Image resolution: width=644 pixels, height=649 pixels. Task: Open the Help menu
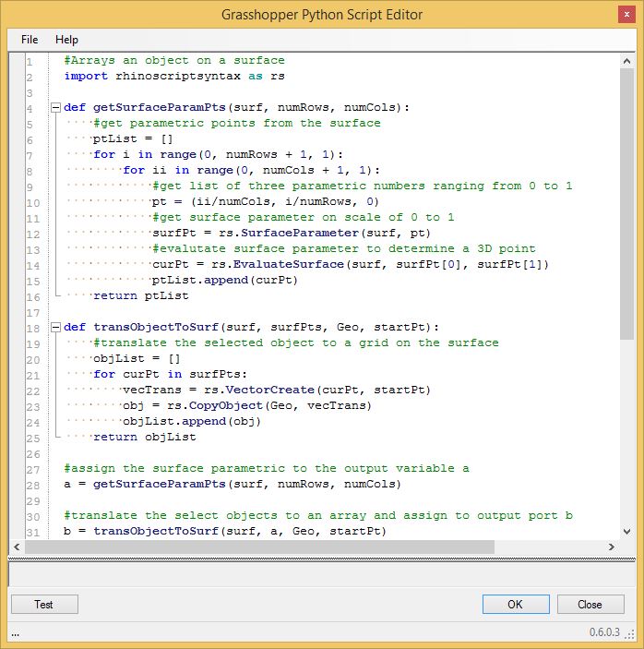point(66,40)
